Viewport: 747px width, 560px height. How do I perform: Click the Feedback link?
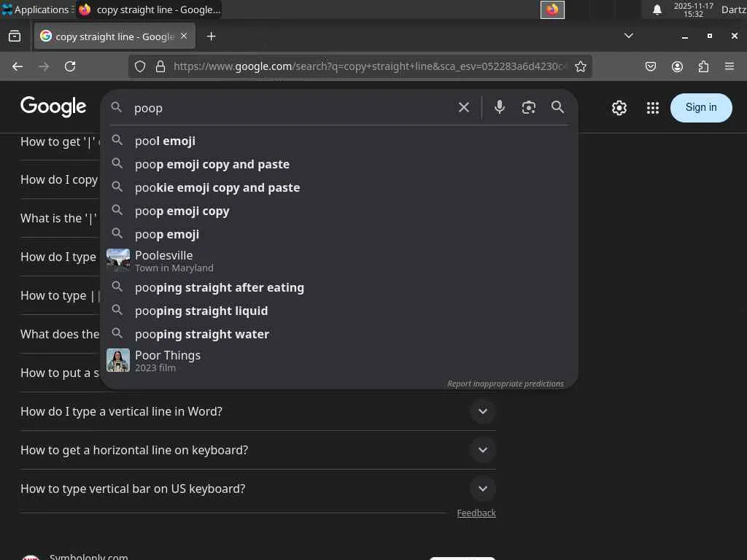tap(476, 513)
